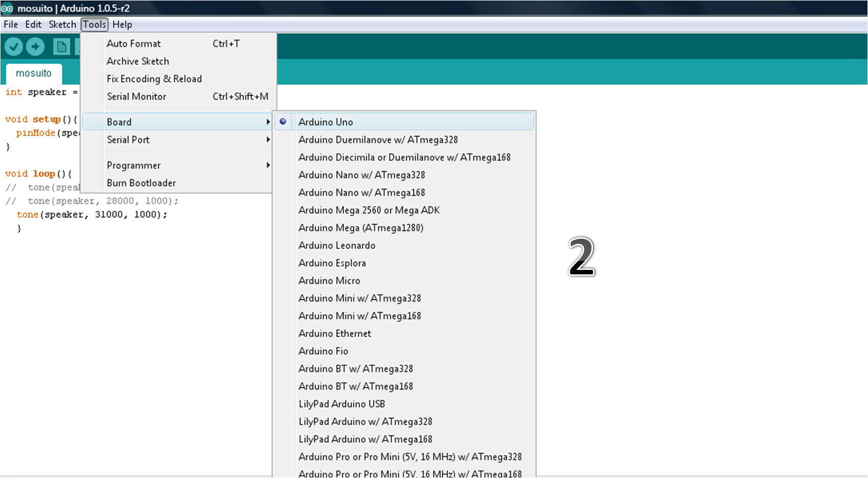The width and height of the screenshot is (868, 478).
Task: Choose Archive Sketch menu entry
Action: [x=177, y=61]
